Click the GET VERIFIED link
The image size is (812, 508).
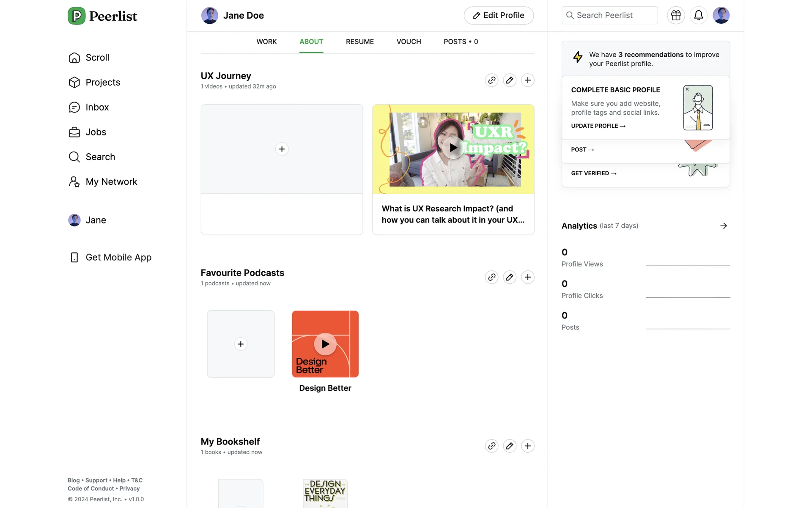click(x=593, y=173)
